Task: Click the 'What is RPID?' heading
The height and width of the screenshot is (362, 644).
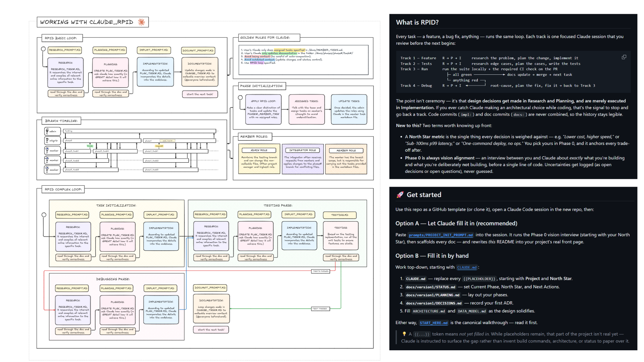Action: coord(417,22)
